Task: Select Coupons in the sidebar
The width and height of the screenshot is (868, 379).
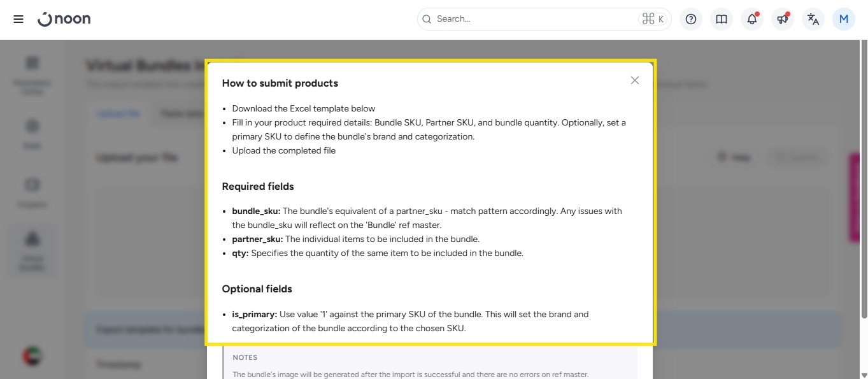Action: (32, 192)
